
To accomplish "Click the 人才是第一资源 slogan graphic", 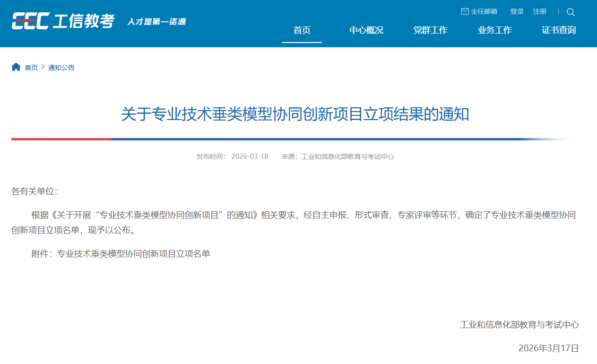I will pos(156,22).
